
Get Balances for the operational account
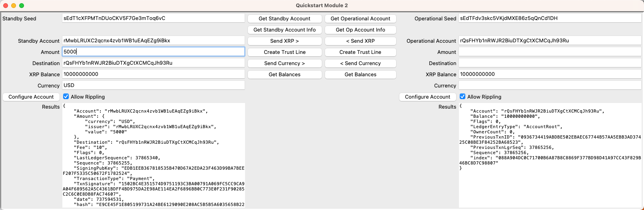(x=360, y=75)
